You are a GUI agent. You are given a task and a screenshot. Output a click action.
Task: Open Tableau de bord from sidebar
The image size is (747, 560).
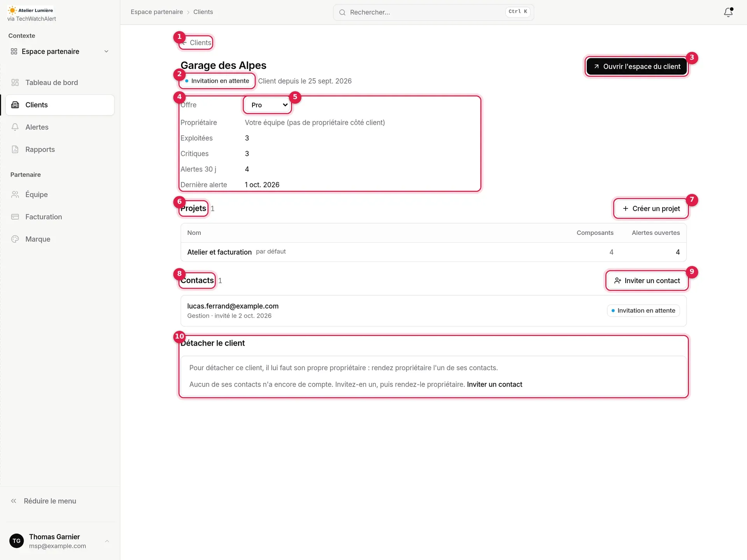tap(60, 82)
